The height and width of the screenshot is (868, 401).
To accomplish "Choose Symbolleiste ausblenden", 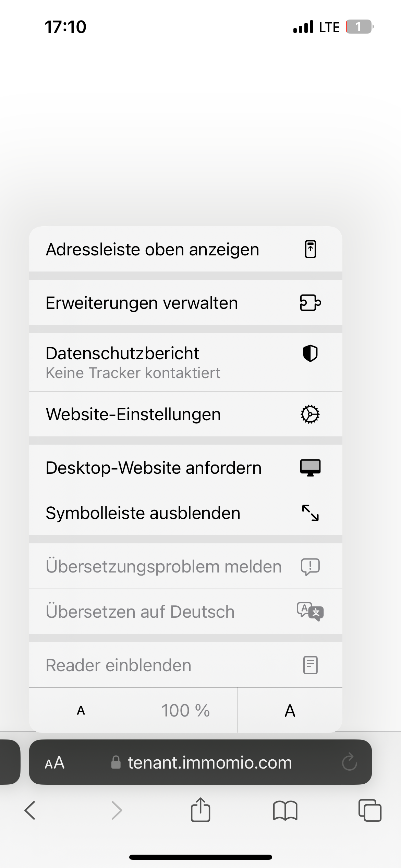I will (143, 513).
